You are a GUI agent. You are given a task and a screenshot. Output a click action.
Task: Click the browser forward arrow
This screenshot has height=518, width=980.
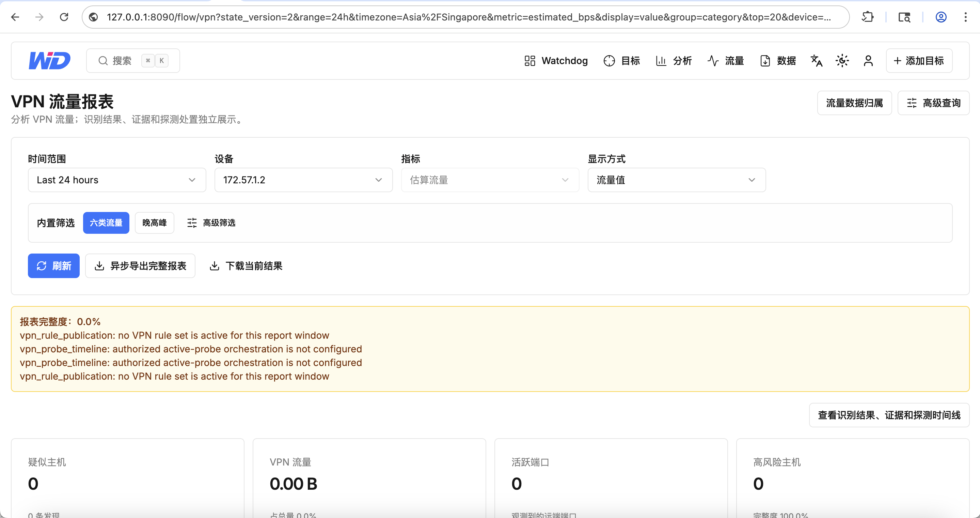[x=39, y=17]
